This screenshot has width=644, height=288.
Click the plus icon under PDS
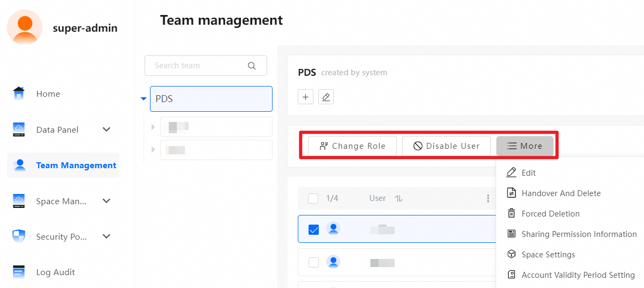coord(305,97)
